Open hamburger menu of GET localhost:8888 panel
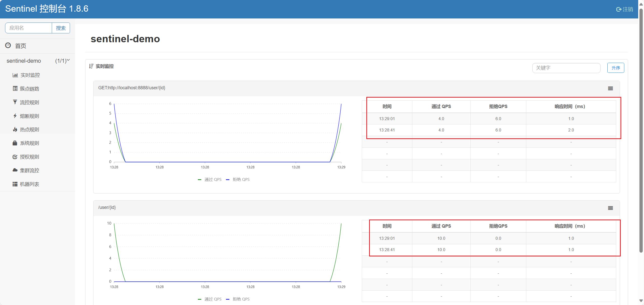 [610, 89]
